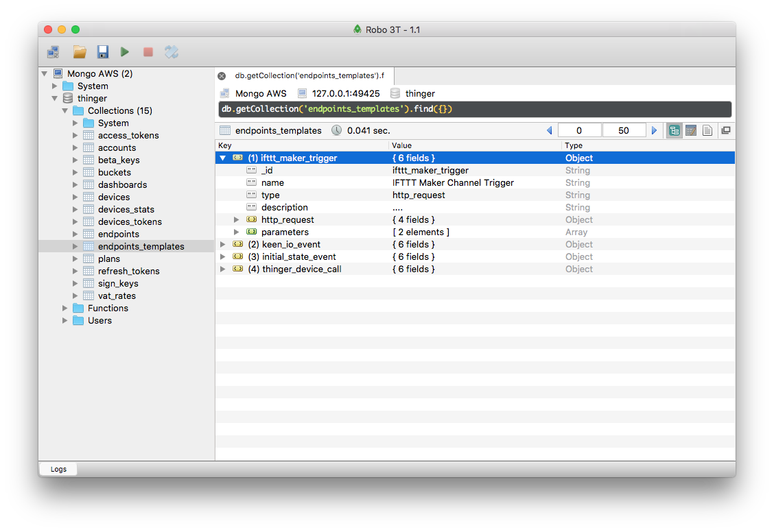Select the db.getCollection query tab
The height and width of the screenshot is (532, 774).
point(309,75)
